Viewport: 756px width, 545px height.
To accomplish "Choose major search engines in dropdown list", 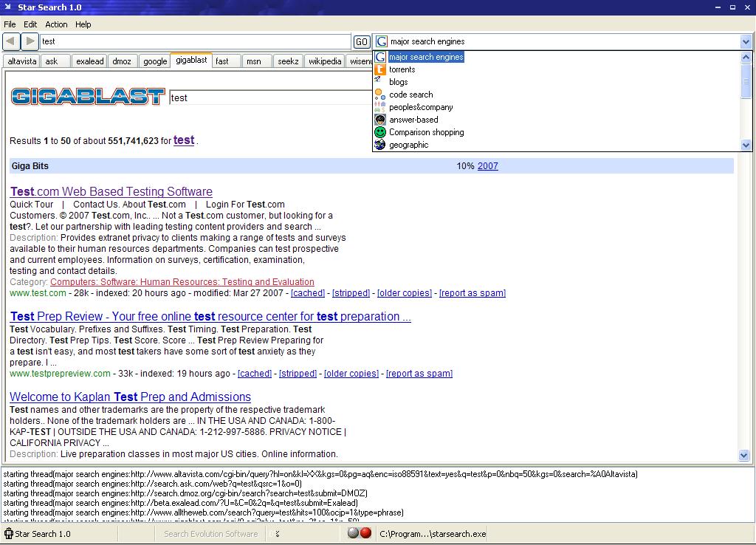I will click(x=426, y=57).
